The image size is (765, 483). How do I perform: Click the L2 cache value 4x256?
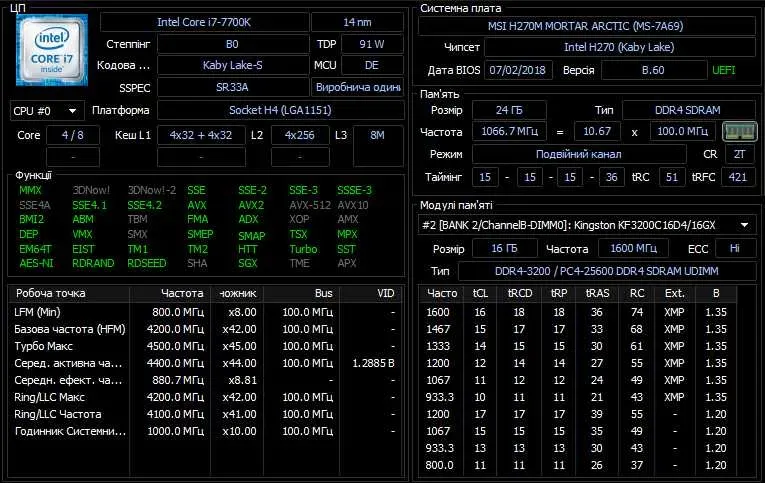coord(300,135)
